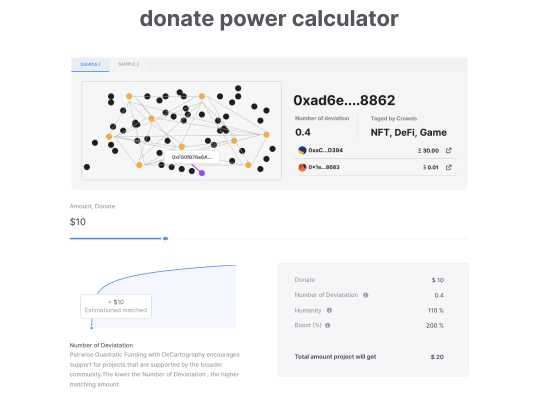Click the NFT, DeFi, Game tags
Image resolution: width=552 pixels, height=396 pixels.
click(x=408, y=133)
